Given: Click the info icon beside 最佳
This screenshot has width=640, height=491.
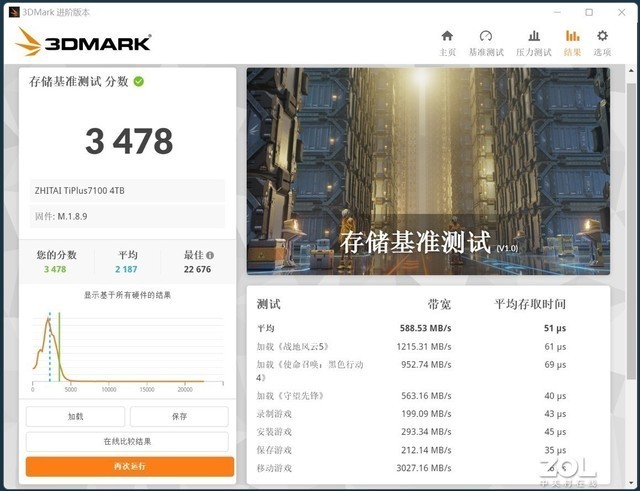Looking at the screenshot, I should [x=210, y=255].
